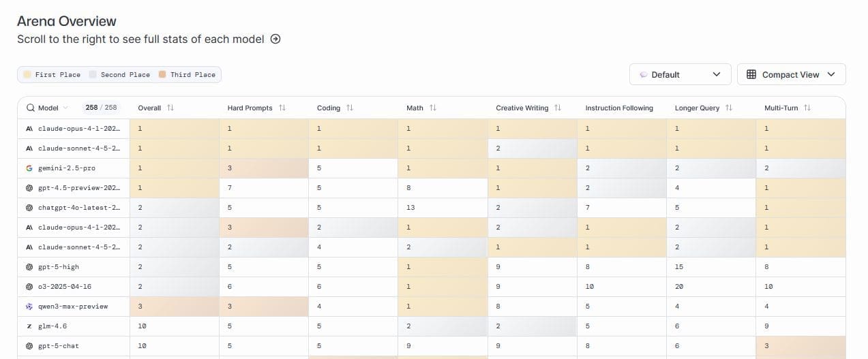The width and height of the screenshot is (868, 359).
Task: Sort the Math column via arrows icon
Action: point(433,108)
